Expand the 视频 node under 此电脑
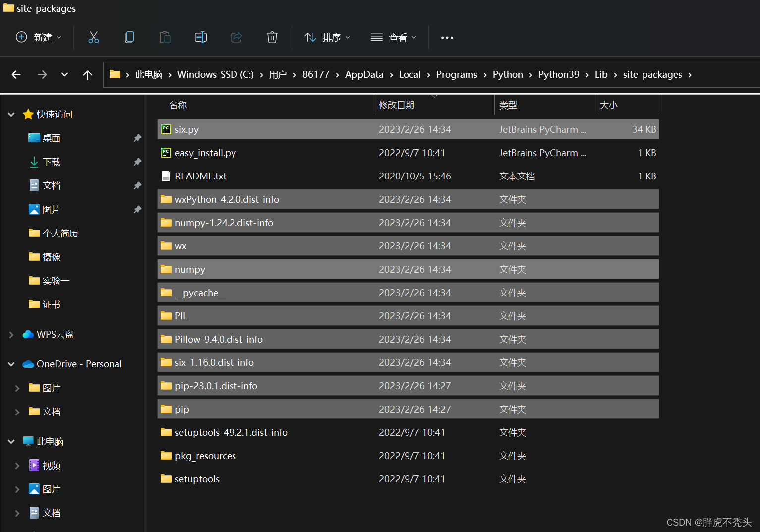 point(17,466)
